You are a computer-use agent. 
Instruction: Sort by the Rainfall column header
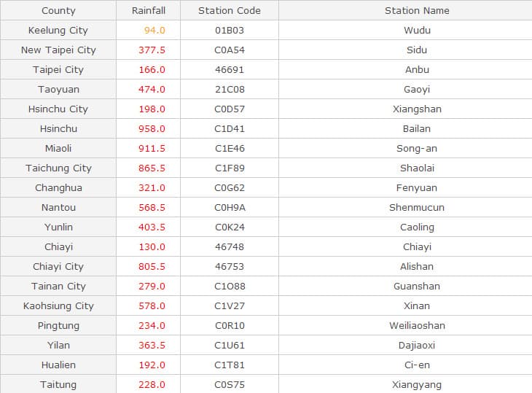pyautogui.click(x=148, y=10)
